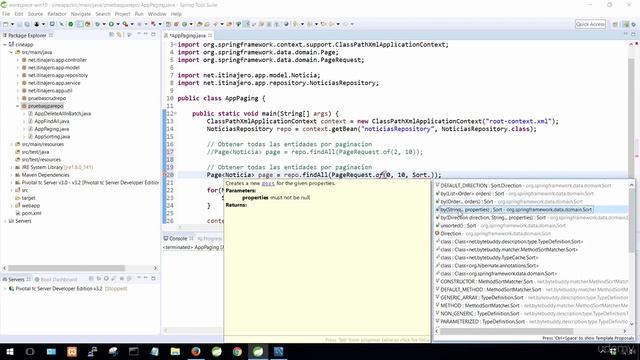640x360 pixels.
Task: Toggle folding of the imports block at line 3
Action: click(x=176, y=44)
